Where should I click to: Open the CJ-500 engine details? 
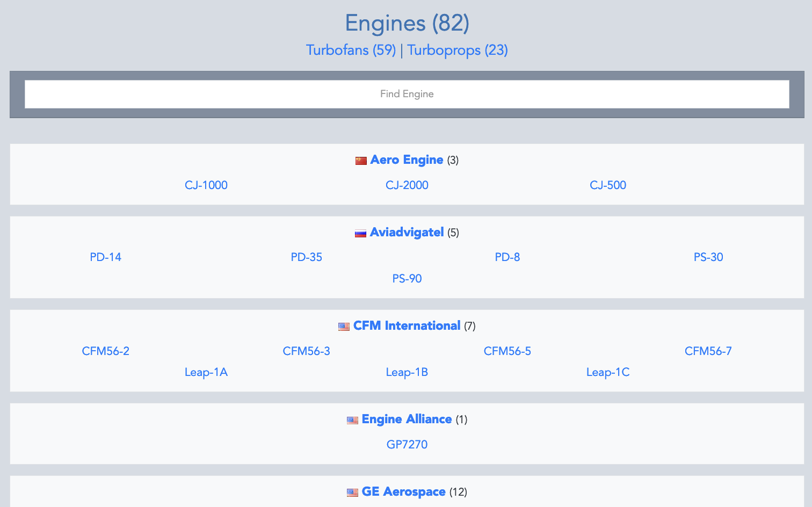[607, 185]
